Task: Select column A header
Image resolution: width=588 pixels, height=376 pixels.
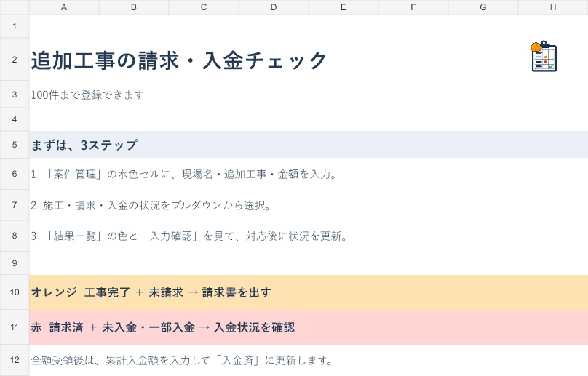Action: pos(64,7)
